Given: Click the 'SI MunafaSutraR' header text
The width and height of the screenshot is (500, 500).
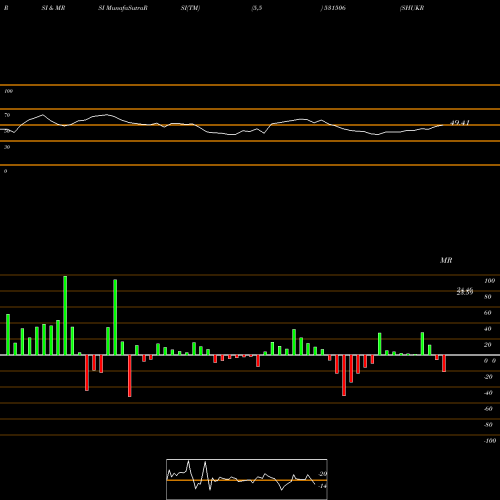Looking at the screenshot, I should coord(123,8).
